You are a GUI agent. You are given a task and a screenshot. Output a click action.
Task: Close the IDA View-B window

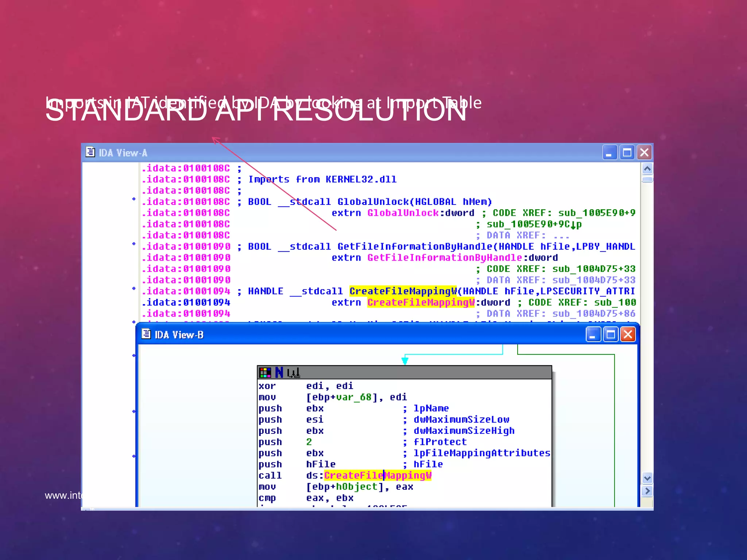[628, 334]
